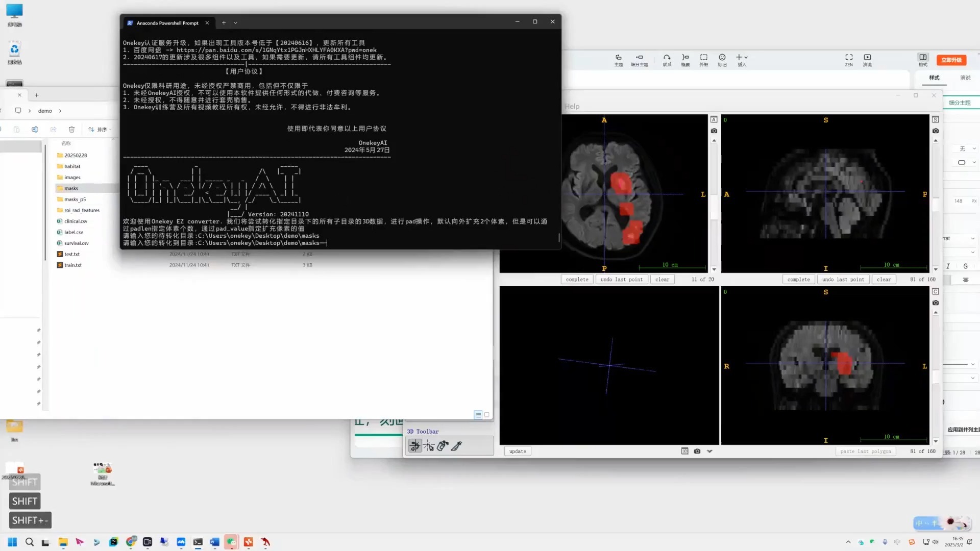Open the shape dropdown in style panel
The image size is (980, 551).
coord(967,162)
